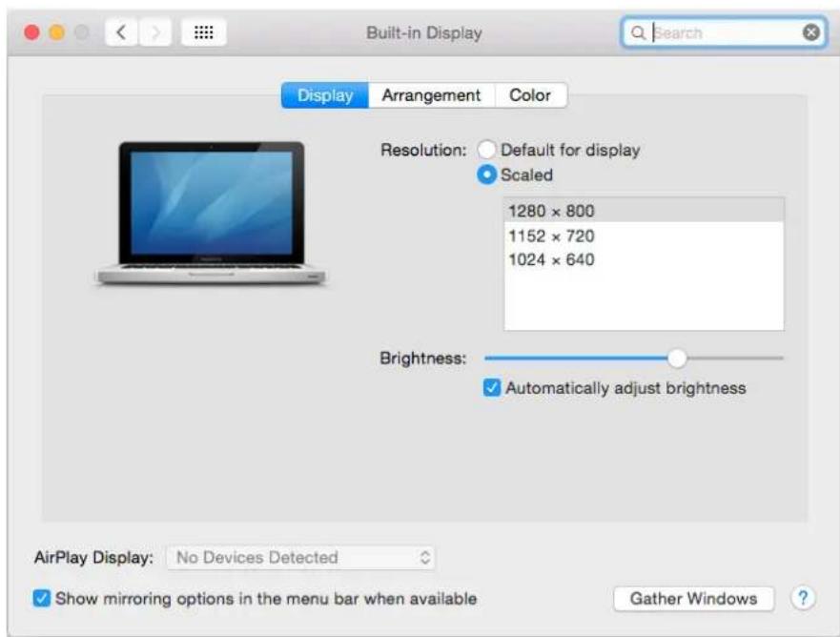Screen dimensions: 840x637
Task: Click the Gather Windows button
Action: 694,599
